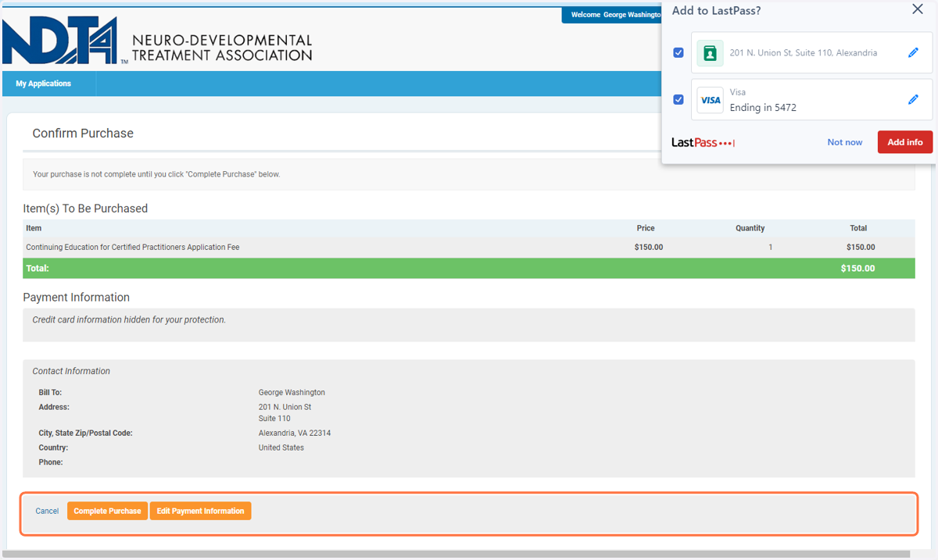This screenshot has height=560, width=938.
Task: Select the Continuing Education application fee item
Action: (133, 248)
